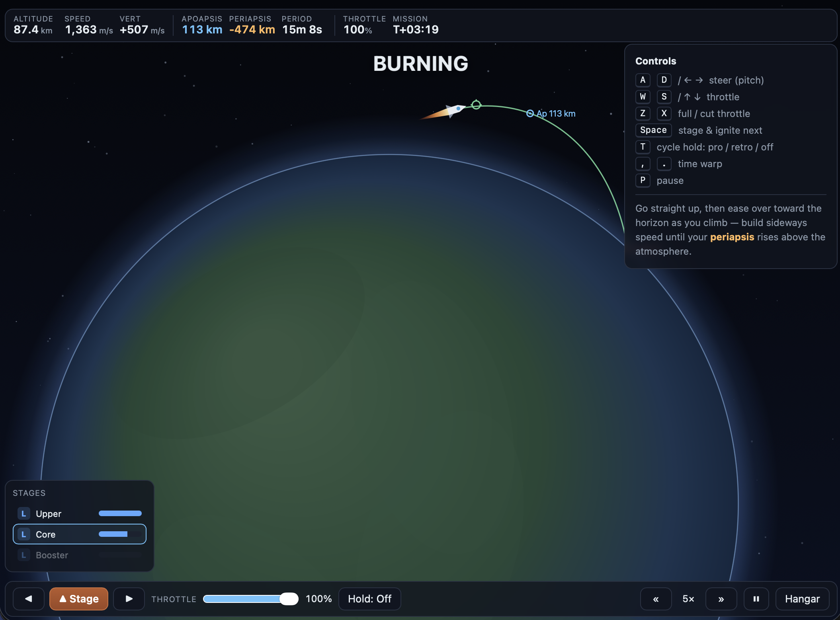This screenshot has width=840, height=620.
Task: Click the A key in Controls
Action: coord(643,80)
